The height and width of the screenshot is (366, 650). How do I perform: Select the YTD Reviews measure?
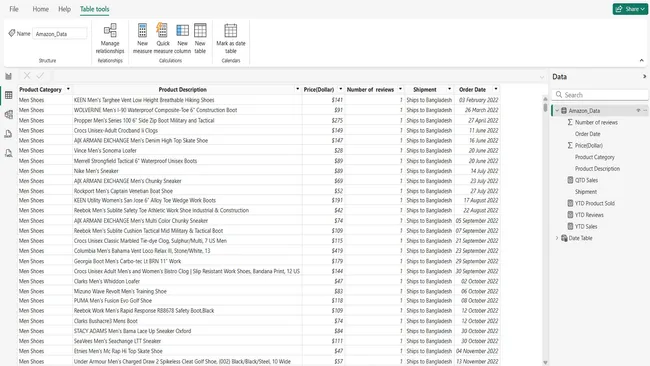(589, 215)
